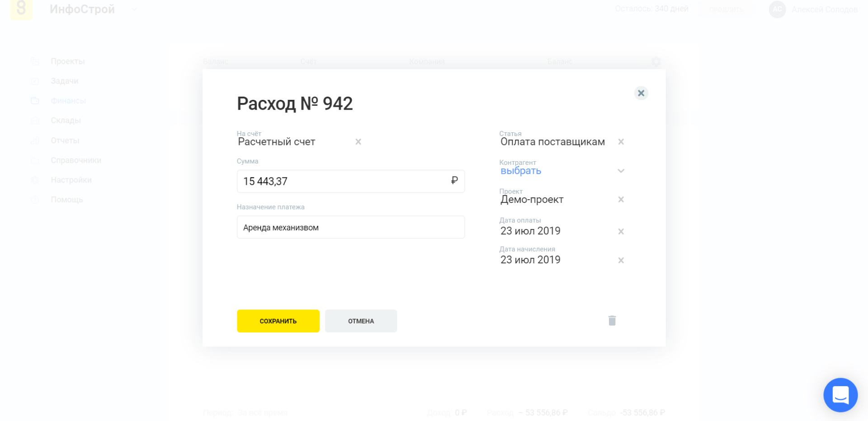Click the Счёт column header
Viewport: 868px width, 421px height.
point(308,61)
